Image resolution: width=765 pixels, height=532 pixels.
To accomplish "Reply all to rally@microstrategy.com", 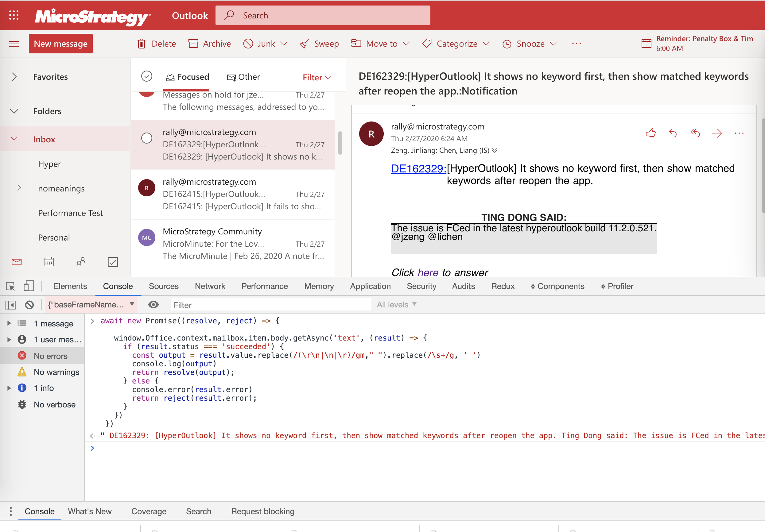I will point(695,133).
